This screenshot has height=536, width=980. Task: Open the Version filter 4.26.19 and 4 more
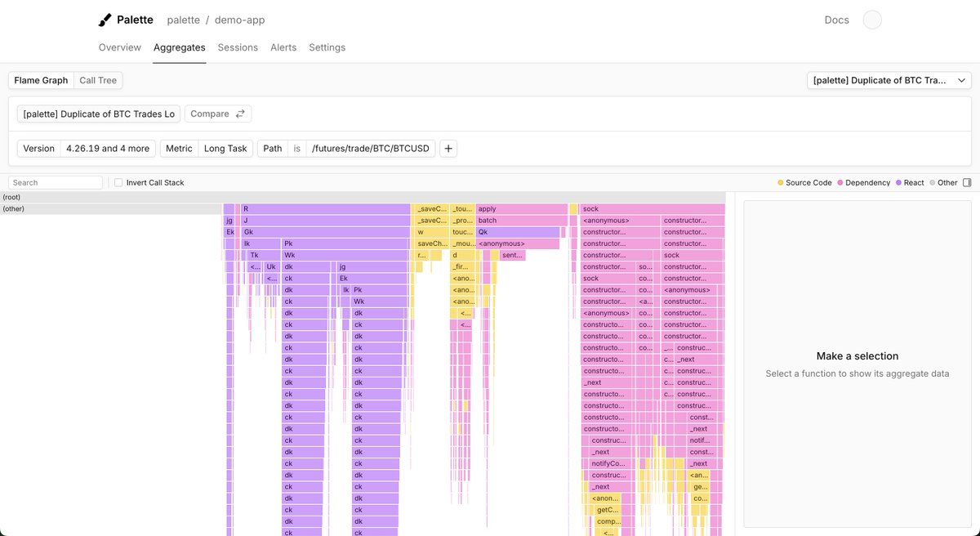point(87,149)
